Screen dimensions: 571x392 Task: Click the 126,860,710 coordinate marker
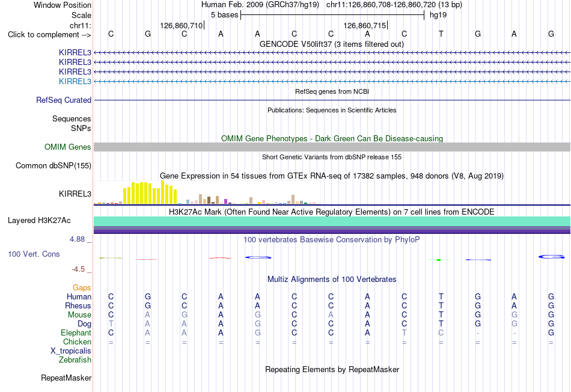pos(181,25)
